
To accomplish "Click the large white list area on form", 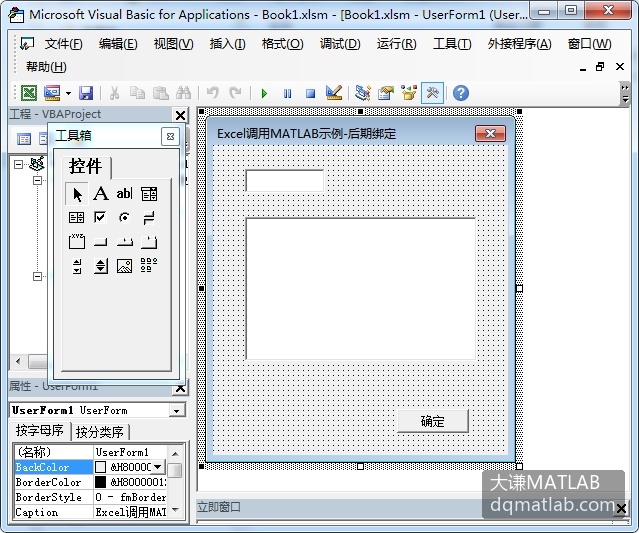I will pos(361,289).
